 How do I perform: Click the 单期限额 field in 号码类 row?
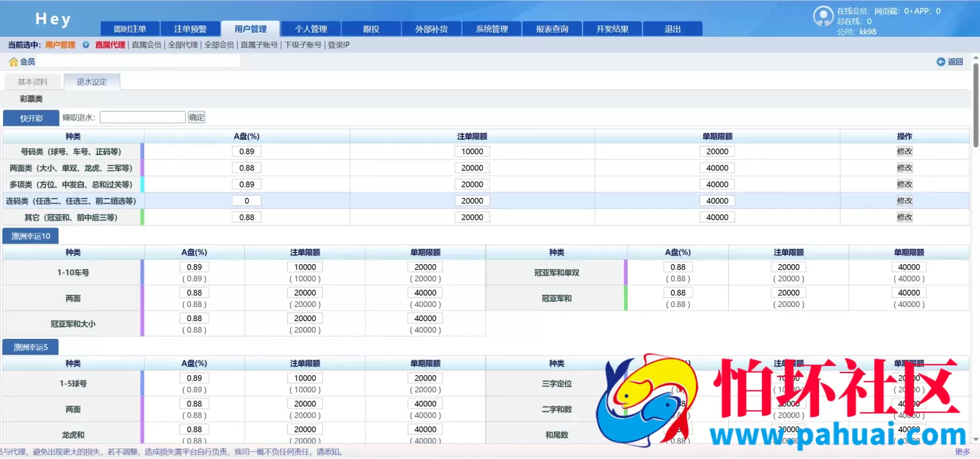pyautogui.click(x=717, y=151)
